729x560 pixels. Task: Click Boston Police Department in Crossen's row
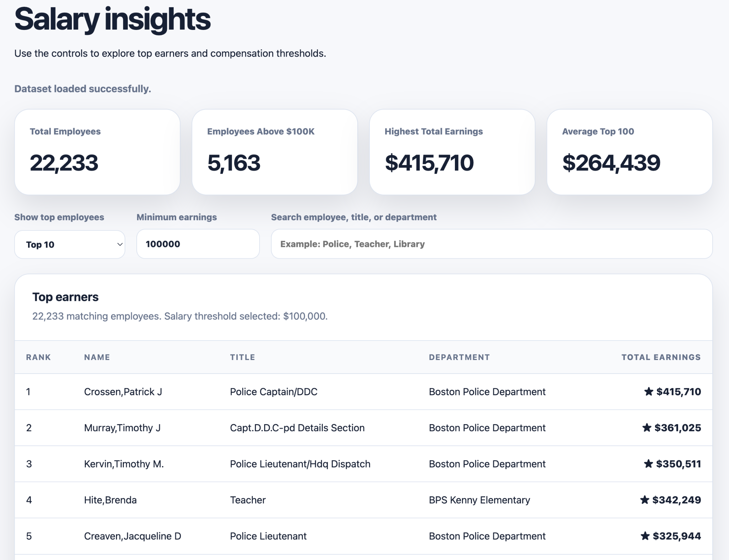click(487, 392)
